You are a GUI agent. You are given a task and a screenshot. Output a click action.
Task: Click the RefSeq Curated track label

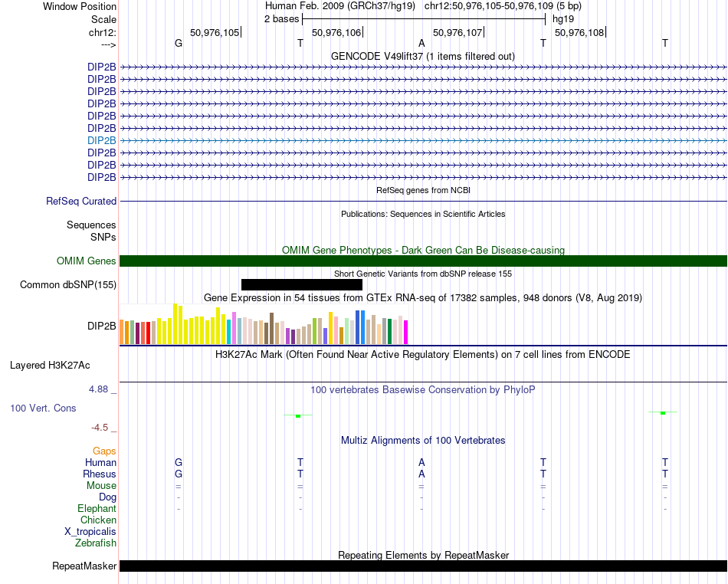(81, 201)
